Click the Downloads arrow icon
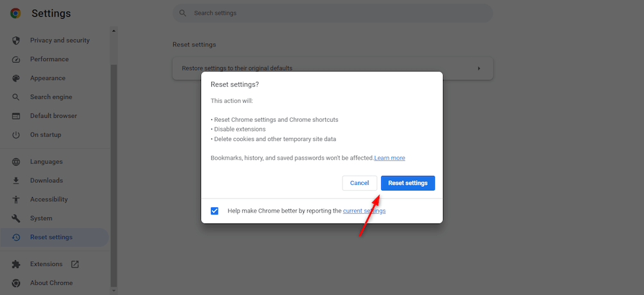Image resolution: width=644 pixels, height=295 pixels. pos(16,180)
